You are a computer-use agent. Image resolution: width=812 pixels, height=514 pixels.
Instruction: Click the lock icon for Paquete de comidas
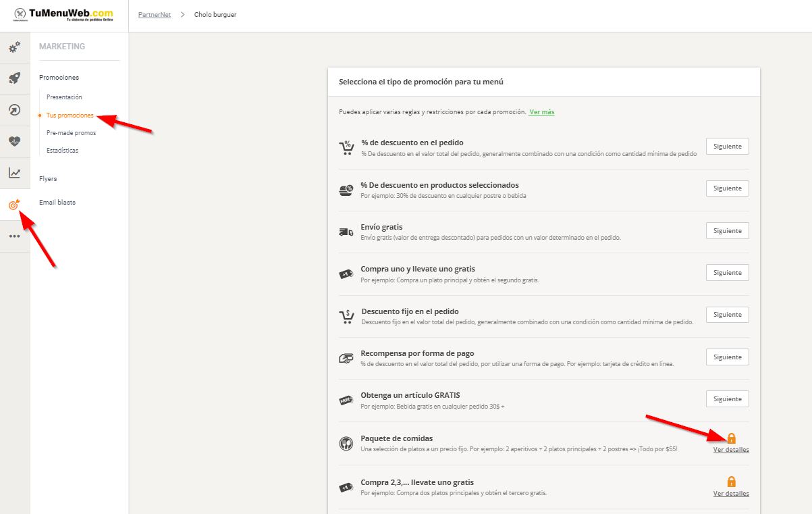point(731,438)
